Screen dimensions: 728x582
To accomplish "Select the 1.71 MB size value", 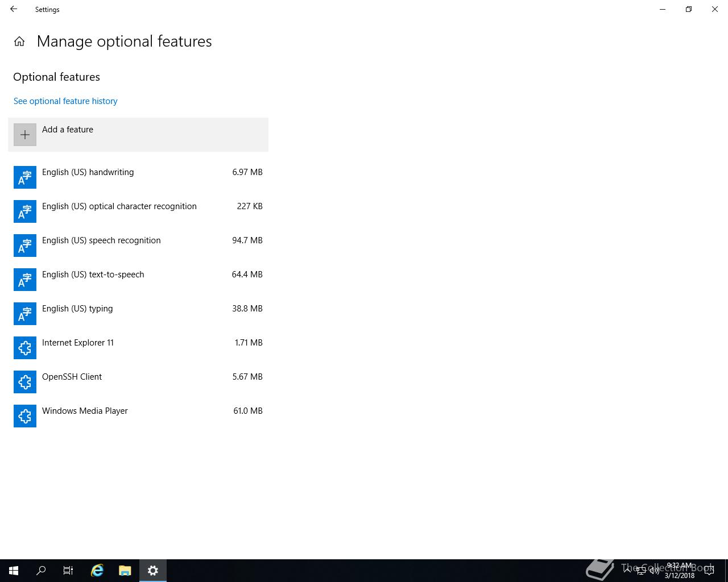I will click(249, 343).
